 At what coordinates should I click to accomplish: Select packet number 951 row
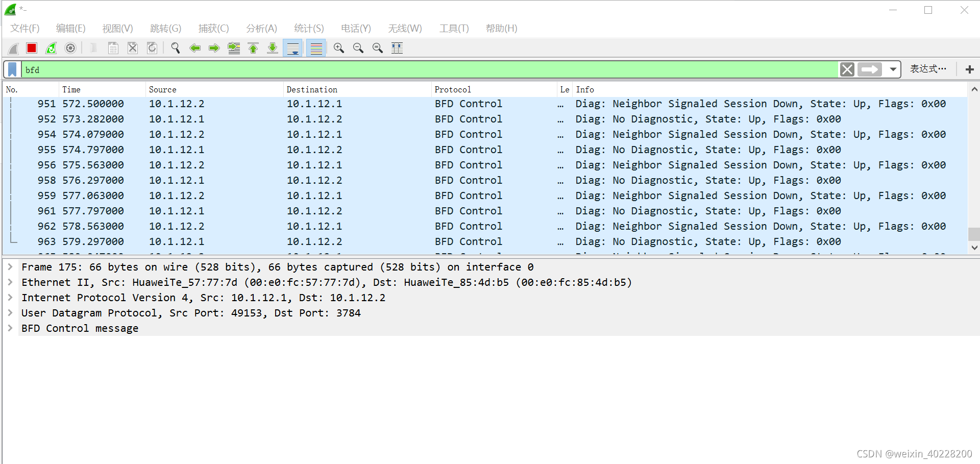pos(485,104)
